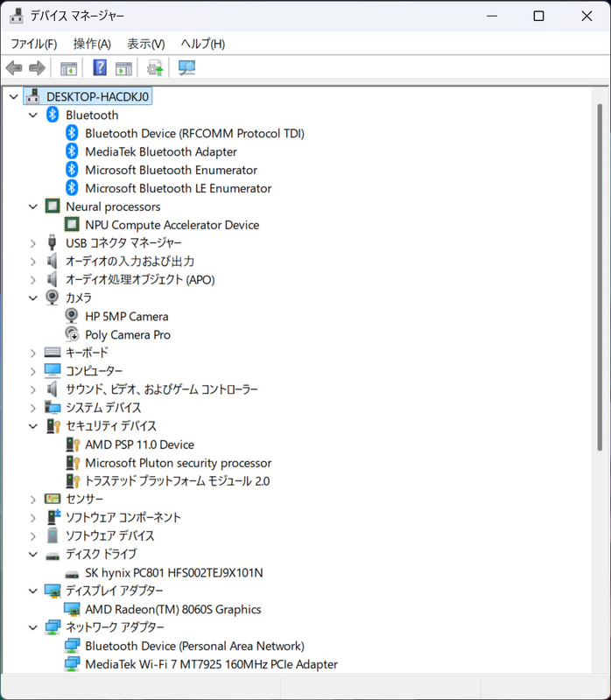This screenshot has height=700, width=611.
Task: Collapse the カメラ category
Action: tap(33, 297)
